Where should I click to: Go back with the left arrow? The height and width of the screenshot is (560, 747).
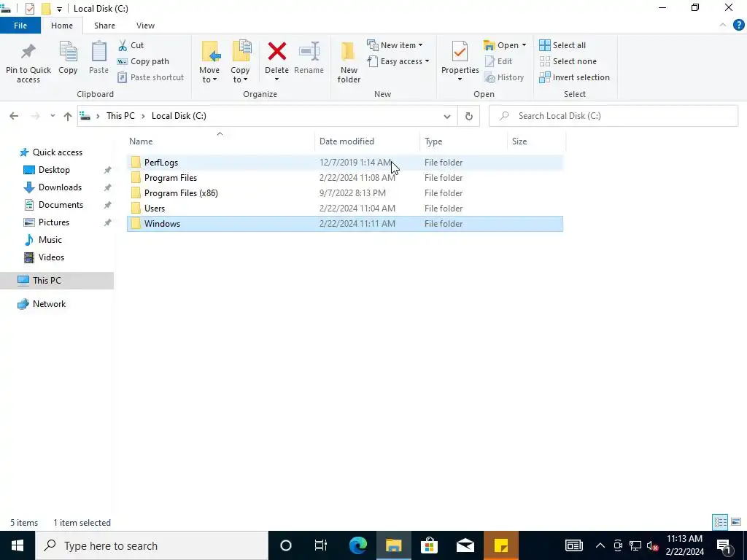14,116
